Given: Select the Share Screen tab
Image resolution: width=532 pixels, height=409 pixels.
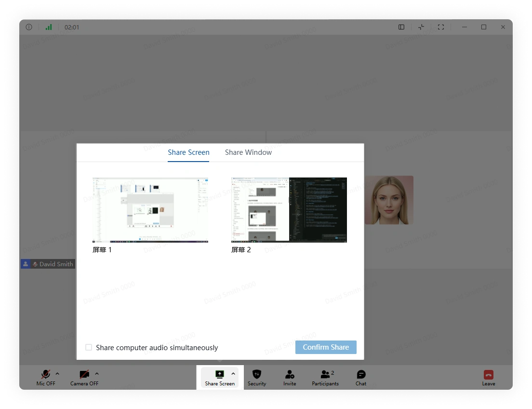Looking at the screenshot, I should coord(188,152).
